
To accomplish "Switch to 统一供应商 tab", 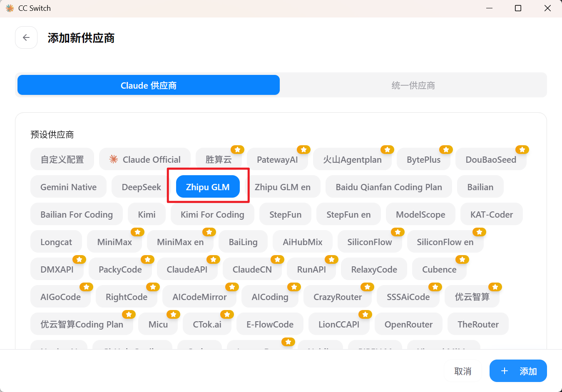I will [413, 85].
